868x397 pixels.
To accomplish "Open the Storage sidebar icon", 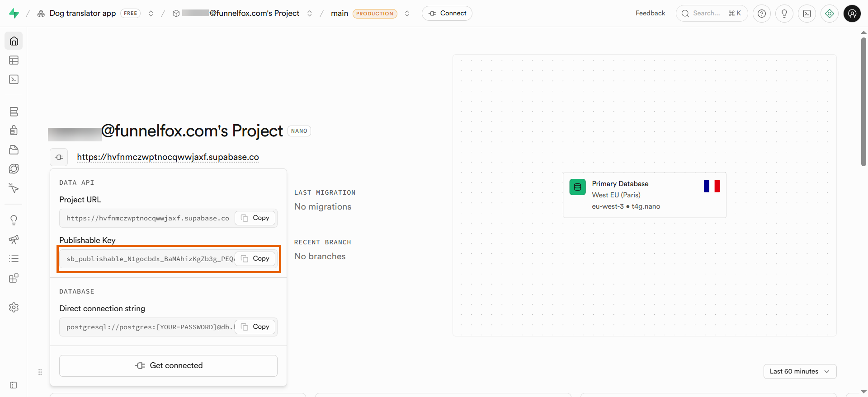I will [14, 150].
